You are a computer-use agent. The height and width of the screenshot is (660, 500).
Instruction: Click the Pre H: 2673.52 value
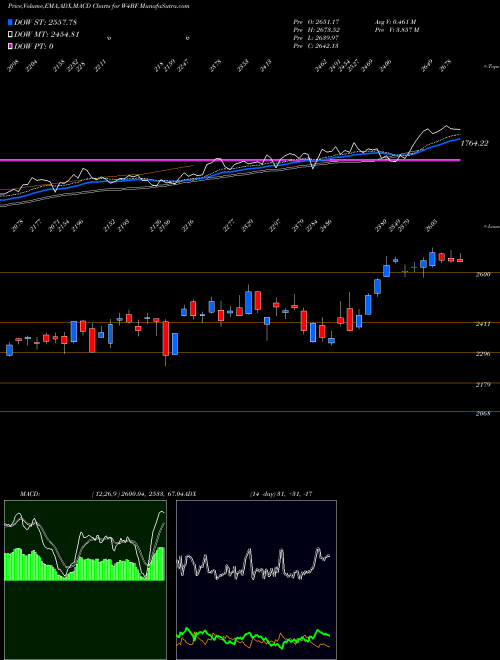(316, 30)
